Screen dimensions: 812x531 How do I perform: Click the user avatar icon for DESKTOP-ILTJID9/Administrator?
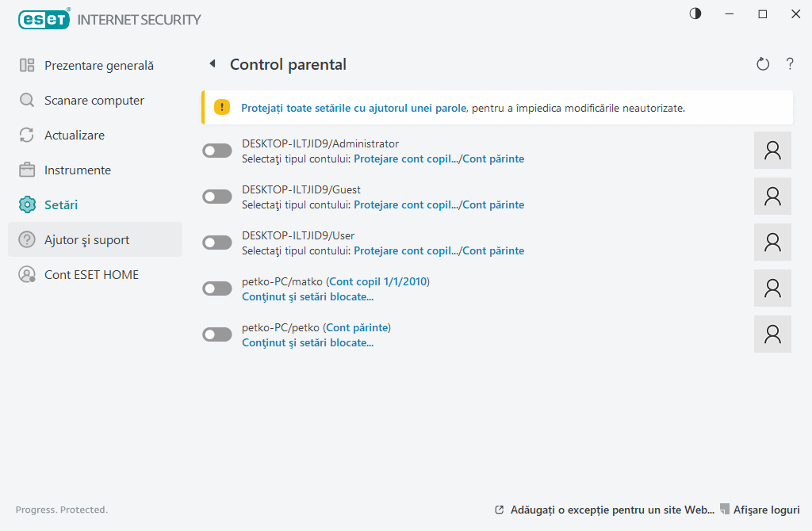(x=772, y=151)
